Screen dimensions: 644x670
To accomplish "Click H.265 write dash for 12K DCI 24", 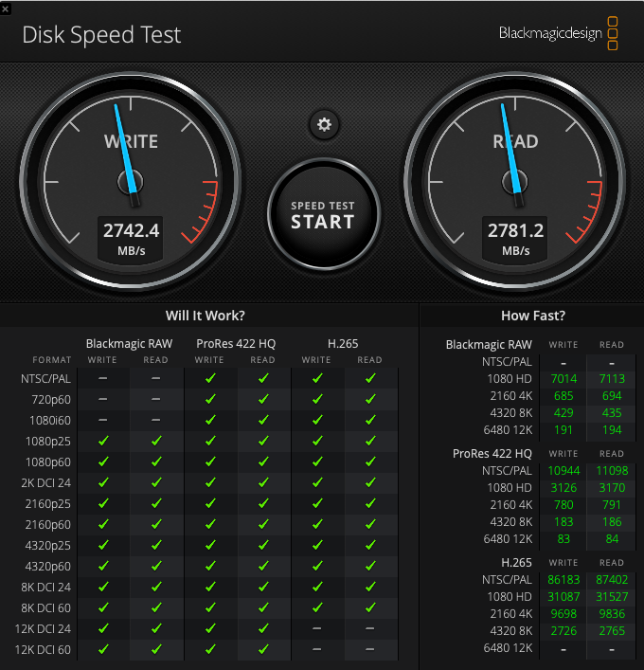I will 316,628.
